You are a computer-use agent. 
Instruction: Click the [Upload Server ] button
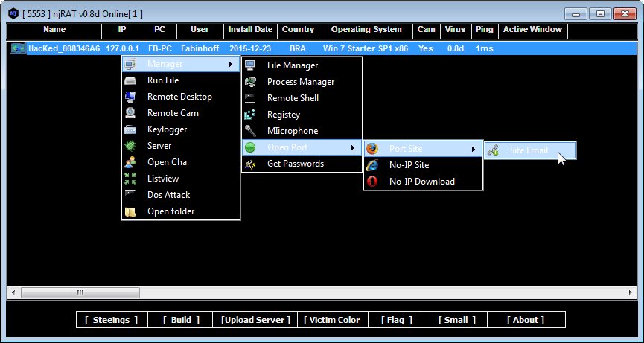coord(256,320)
